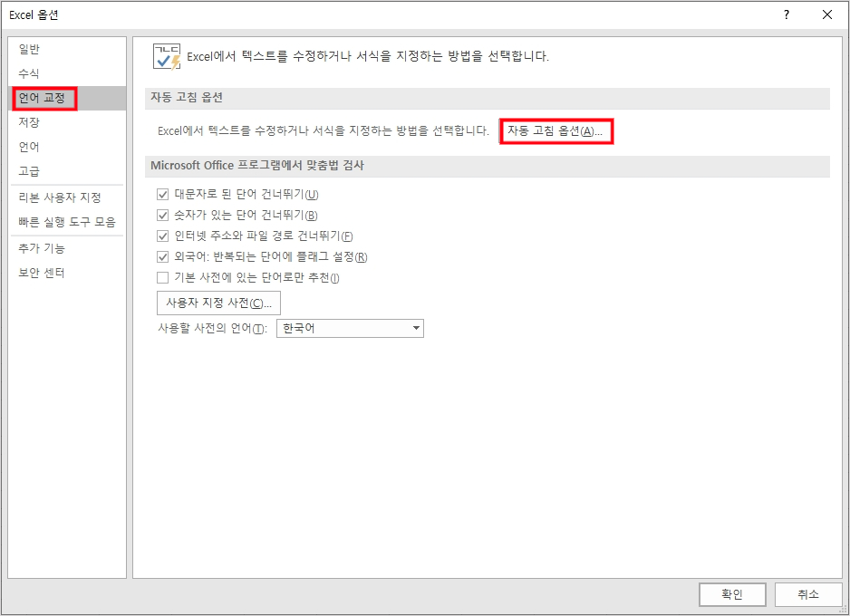Click the 취소 button
The image size is (850, 616).
pos(807,594)
